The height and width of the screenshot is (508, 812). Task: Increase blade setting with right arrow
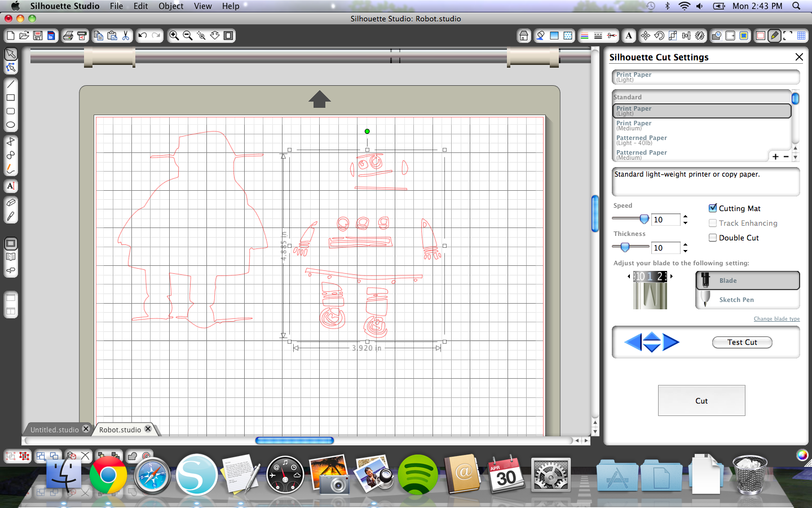[672, 276]
